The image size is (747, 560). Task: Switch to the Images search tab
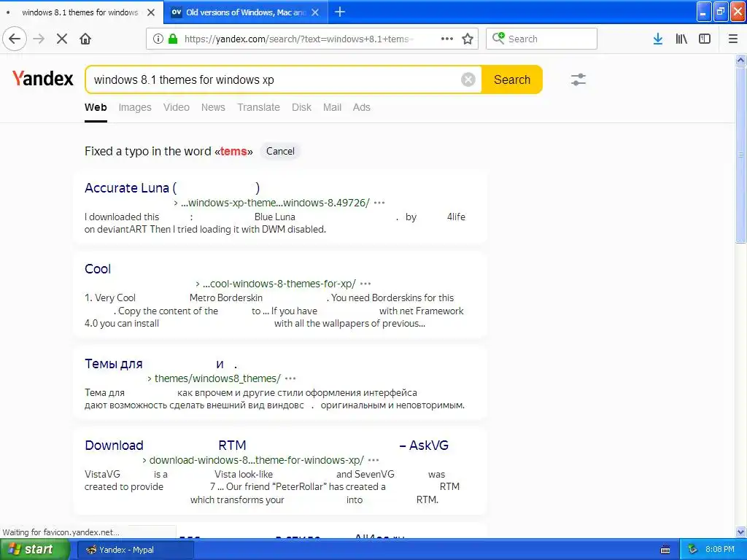tap(135, 108)
